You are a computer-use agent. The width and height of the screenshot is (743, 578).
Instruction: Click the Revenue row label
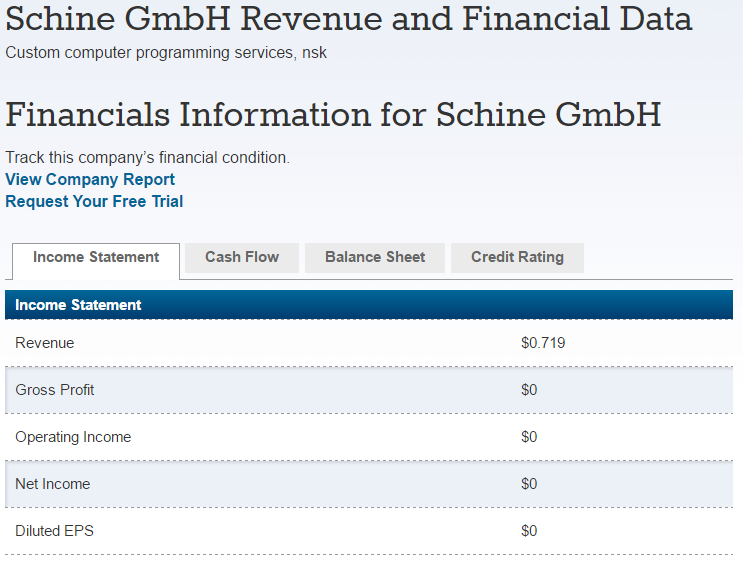pyautogui.click(x=45, y=343)
